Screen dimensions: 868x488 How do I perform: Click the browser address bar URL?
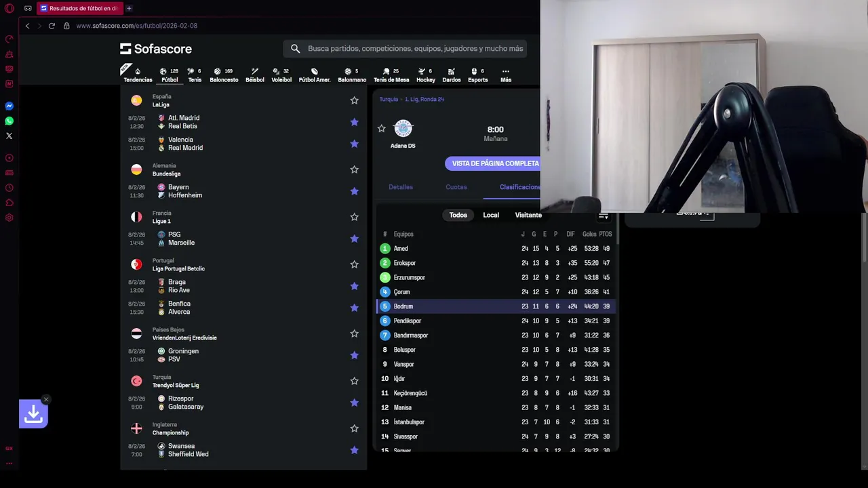pos(136,26)
